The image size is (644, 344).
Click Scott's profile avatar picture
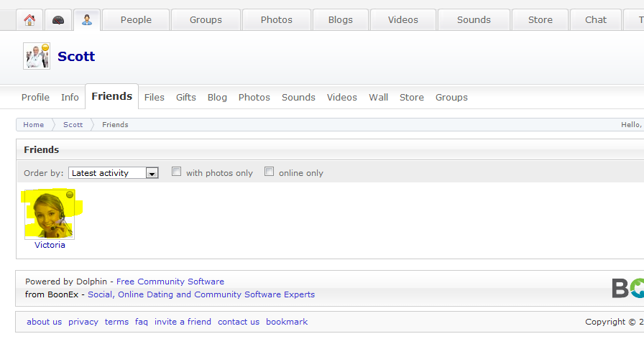click(x=37, y=56)
